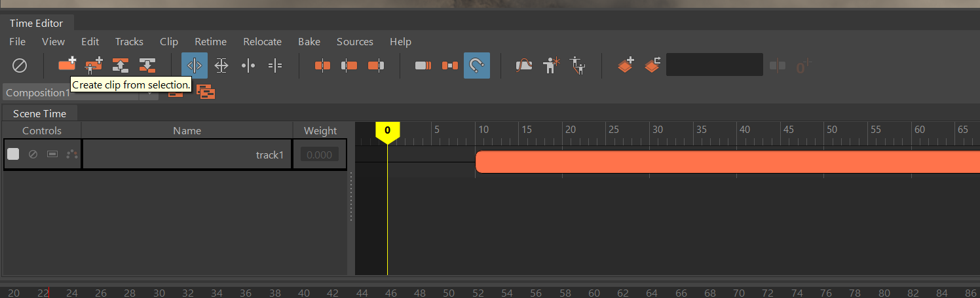The image size is (980, 298).
Task: Toggle track1 white color square
Action: [13, 154]
